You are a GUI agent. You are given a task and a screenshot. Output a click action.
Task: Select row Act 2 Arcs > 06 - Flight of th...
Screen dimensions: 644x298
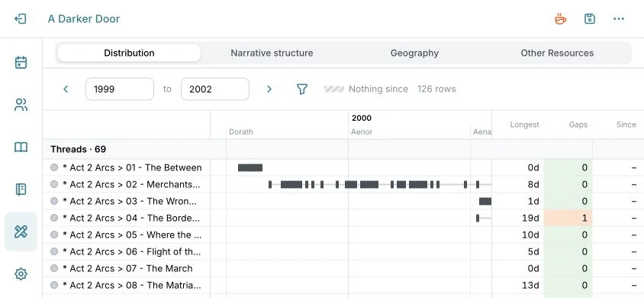coord(131,251)
